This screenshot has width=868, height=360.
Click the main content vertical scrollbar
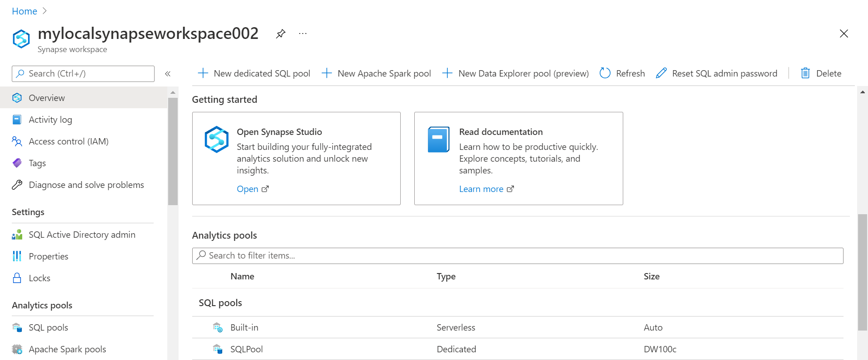(863, 272)
